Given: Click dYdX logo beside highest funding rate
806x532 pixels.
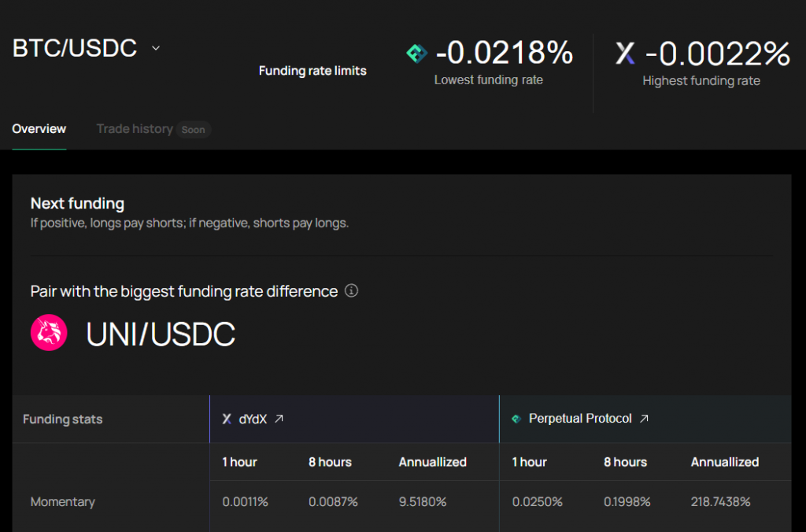Looking at the screenshot, I should (625, 54).
